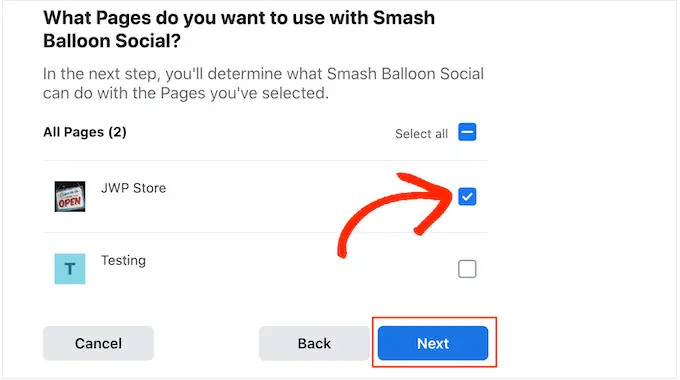Toggle the Select all checkbox
The height and width of the screenshot is (380, 680).
[x=467, y=132]
